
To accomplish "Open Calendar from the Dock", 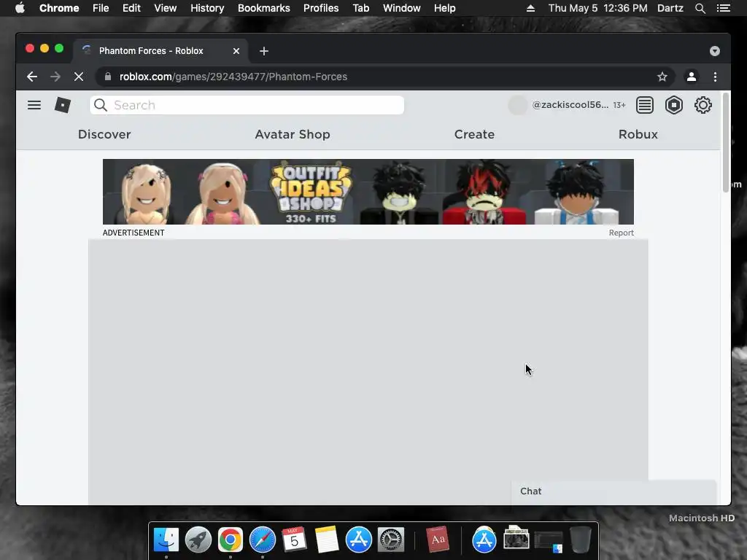I will (295, 540).
